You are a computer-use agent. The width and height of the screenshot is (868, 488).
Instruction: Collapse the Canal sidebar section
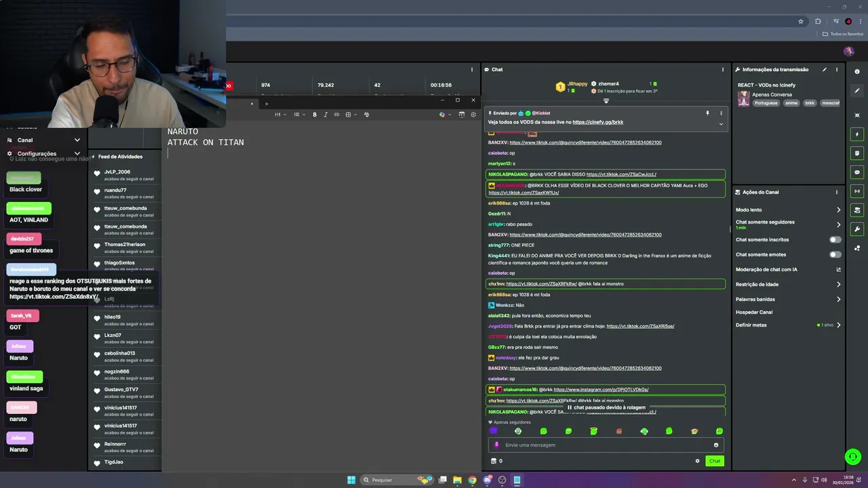tap(77, 140)
